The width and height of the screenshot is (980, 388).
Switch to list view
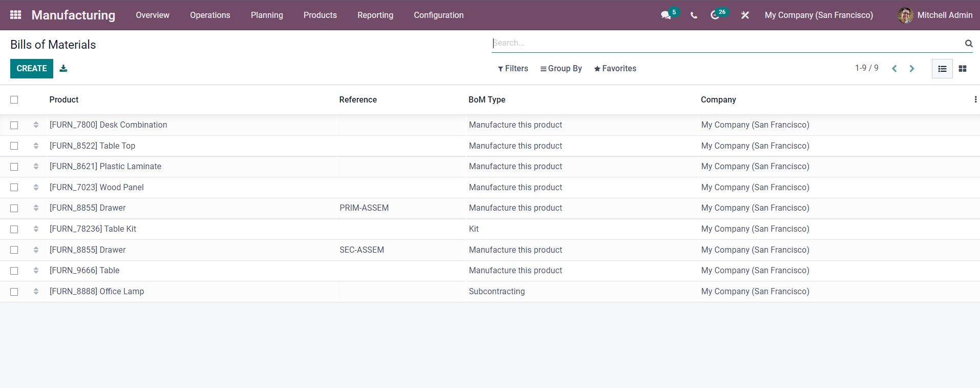[942, 69]
